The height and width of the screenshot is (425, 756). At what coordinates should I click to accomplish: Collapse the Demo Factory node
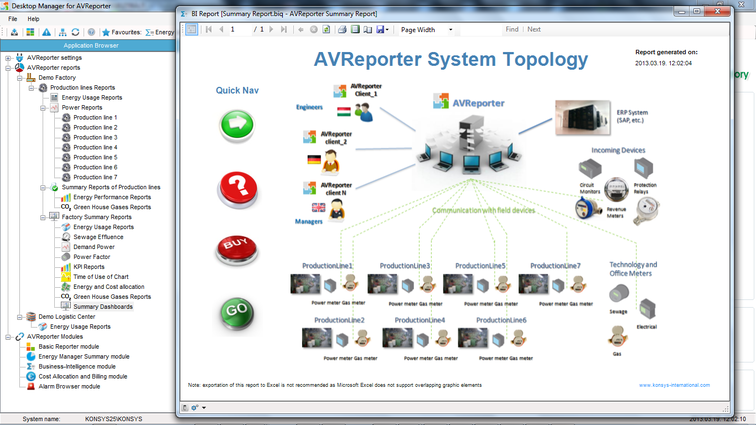[20, 78]
